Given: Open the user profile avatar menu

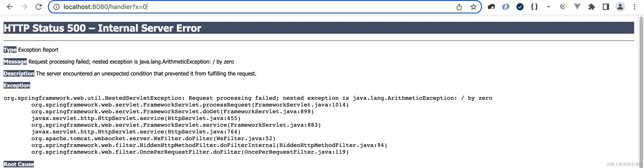Looking at the screenshot, I should coord(620,7).
